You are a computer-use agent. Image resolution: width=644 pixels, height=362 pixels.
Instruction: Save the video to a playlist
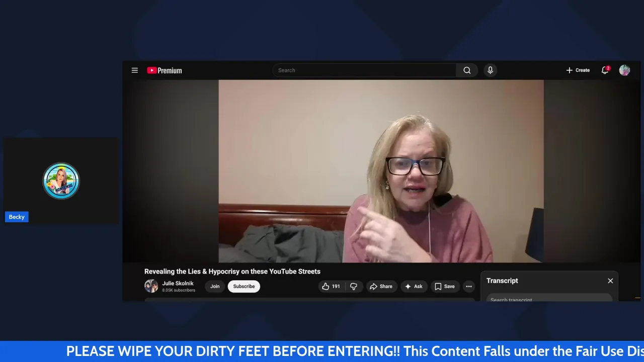(x=445, y=286)
